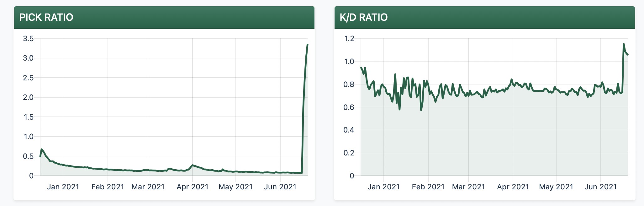644x206 pixels.
Task: Click the 3.5 y-axis label on Pick Ratio
Action: pyautogui.click(x=28, y=39)
